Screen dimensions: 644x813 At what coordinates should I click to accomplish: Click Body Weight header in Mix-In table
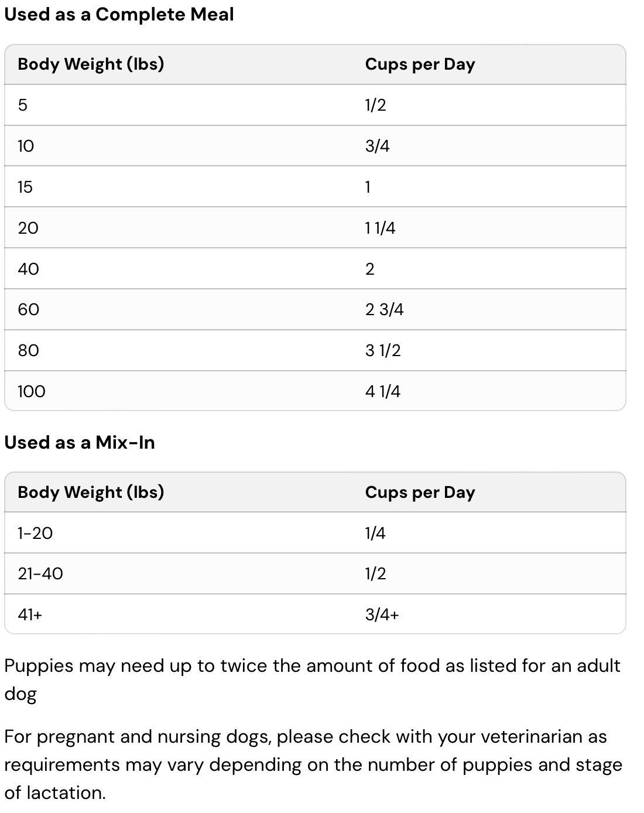click(91, 492)
